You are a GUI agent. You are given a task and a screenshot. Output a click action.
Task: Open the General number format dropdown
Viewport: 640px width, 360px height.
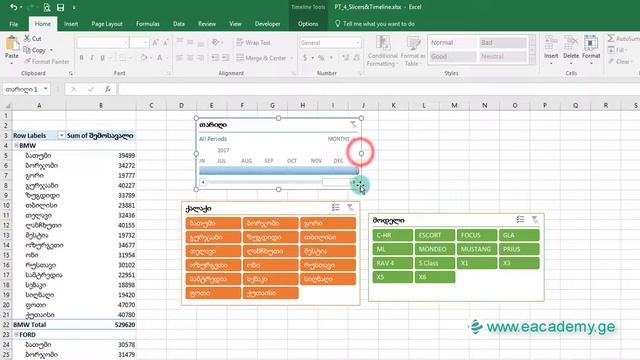358,43
